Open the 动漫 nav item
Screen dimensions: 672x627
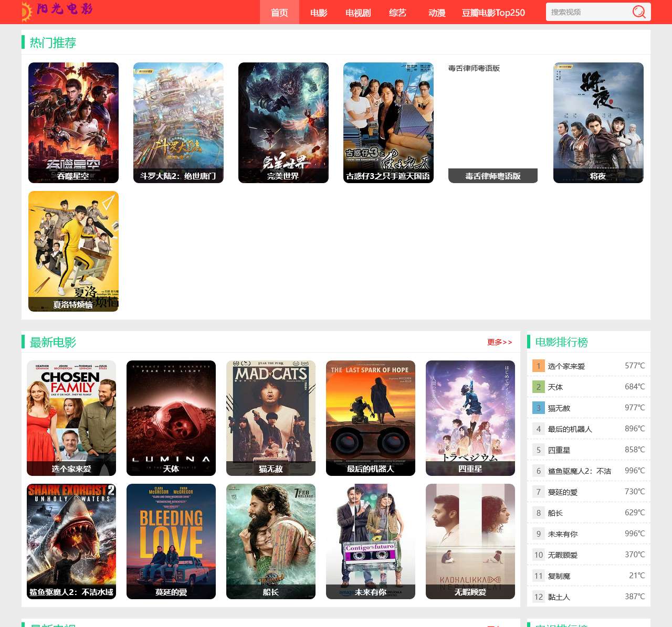(437, 12)
